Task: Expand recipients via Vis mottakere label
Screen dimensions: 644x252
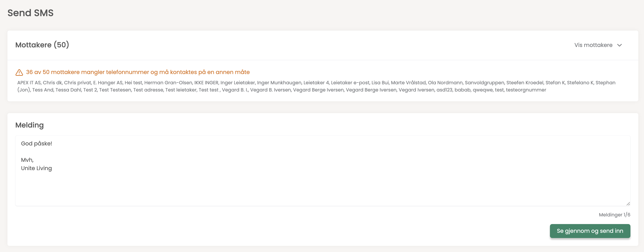Action: [593, 45]
